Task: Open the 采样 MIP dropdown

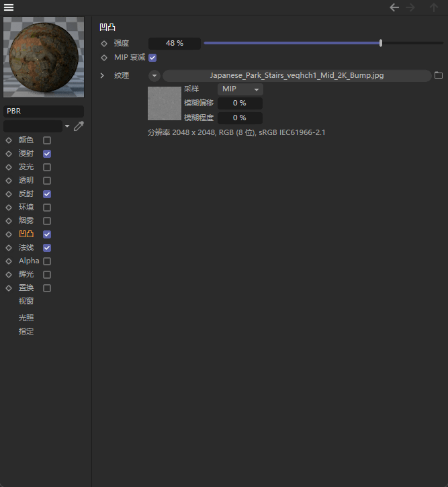Action: click(x=240, y=89)
